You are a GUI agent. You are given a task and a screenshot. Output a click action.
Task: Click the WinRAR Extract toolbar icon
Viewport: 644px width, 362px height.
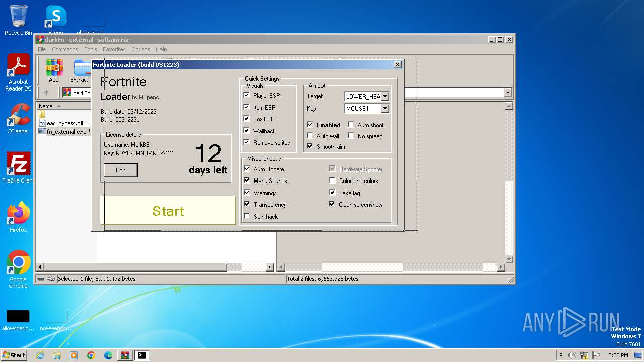point(81,70)
